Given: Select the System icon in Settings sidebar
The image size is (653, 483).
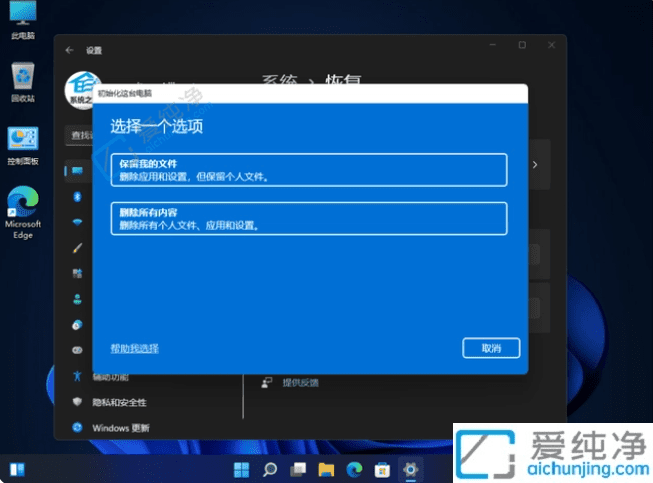Looking at the screenshot, I should pos(77,171).
